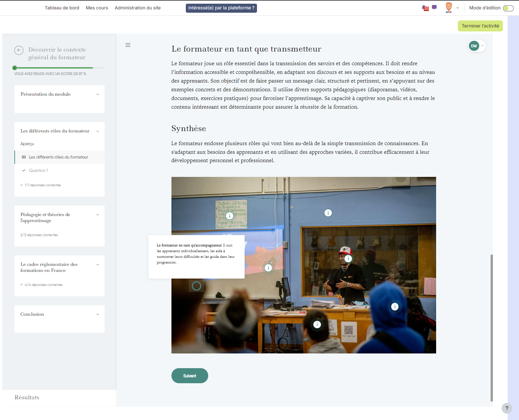Image resolution: width=519 pixels, height=420 pixels.
Task: Select the circular hotspot outline on the image
Action: (196, 286)
